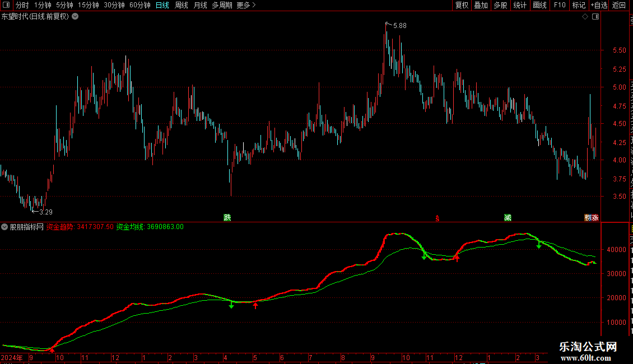Open F10 company information
This screenshot has width=633, height=364.
560,5
